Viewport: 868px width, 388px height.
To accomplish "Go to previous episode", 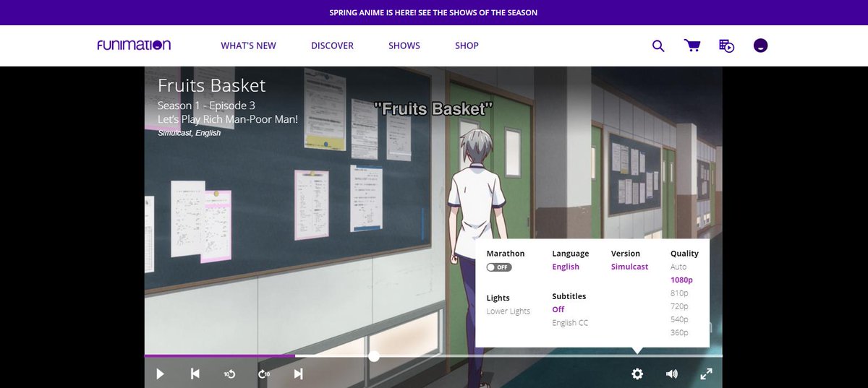I will tap(195, 374).
